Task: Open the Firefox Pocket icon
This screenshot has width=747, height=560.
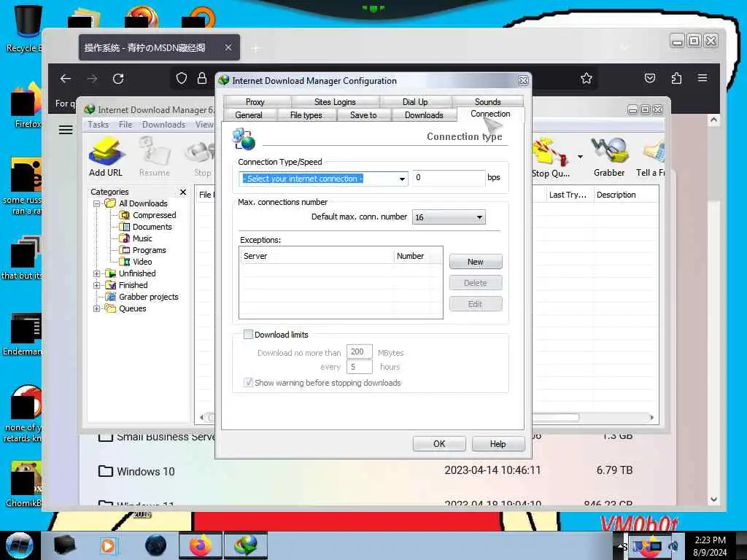Action: (x=650, y=78)
